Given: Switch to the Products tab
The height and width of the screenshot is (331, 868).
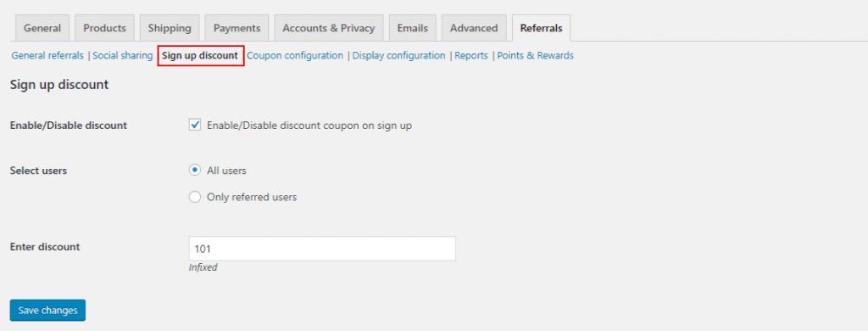Looking at the screenshot, I should click(104, 28).
